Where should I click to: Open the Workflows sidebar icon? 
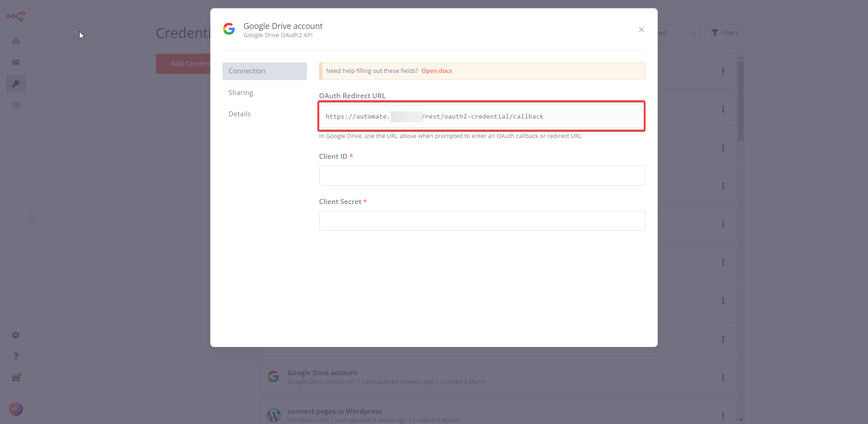click(x=16, y=41)
